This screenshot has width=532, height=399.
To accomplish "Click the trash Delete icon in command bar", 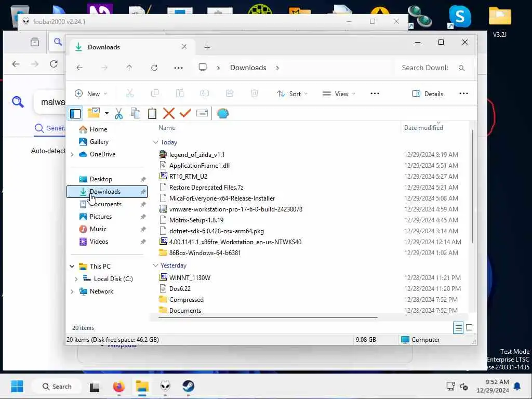I will pyautogui.click(x=255, y=94).
